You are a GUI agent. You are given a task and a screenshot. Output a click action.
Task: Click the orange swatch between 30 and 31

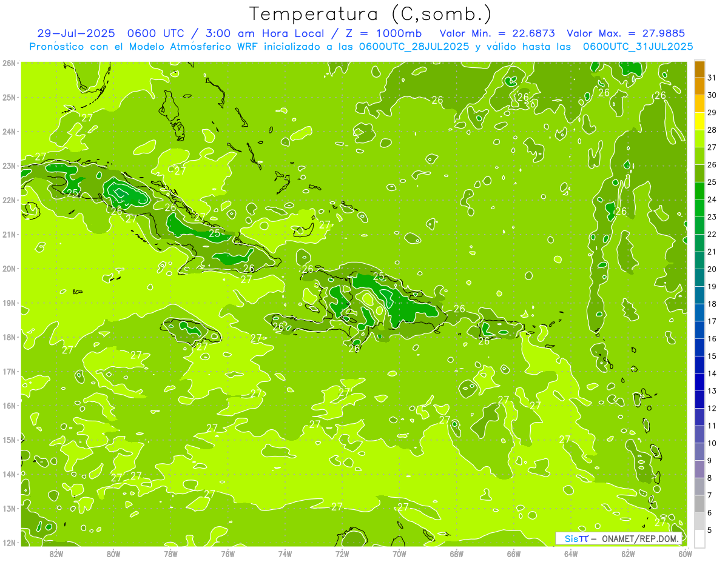coord(699,87)
